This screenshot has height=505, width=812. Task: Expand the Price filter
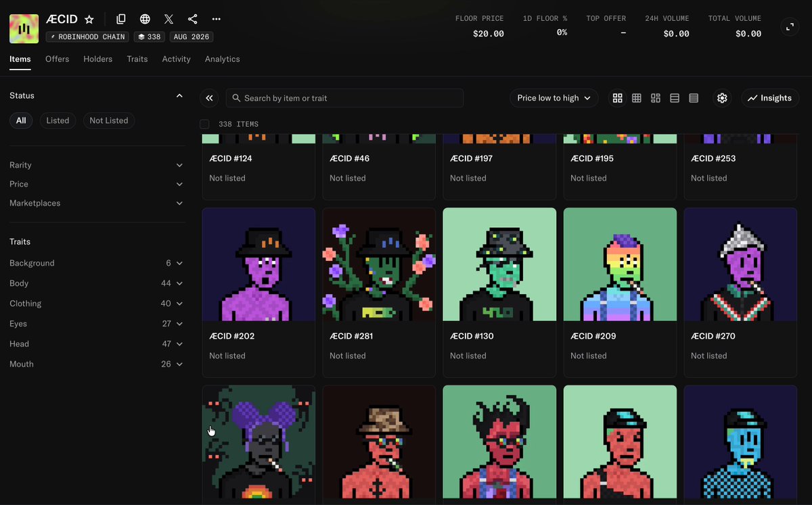tap(96, 184)
